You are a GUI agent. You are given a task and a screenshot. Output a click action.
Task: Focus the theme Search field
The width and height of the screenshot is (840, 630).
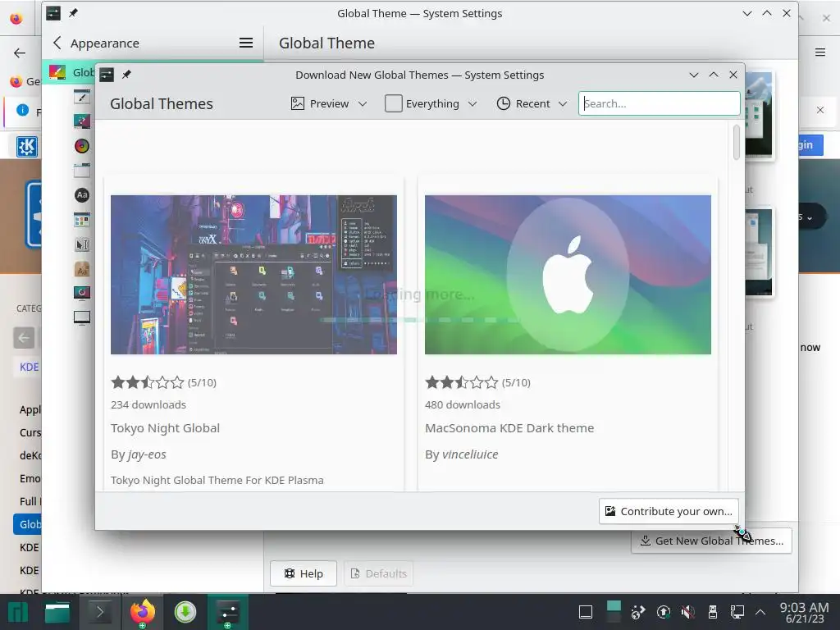point(660,103)
